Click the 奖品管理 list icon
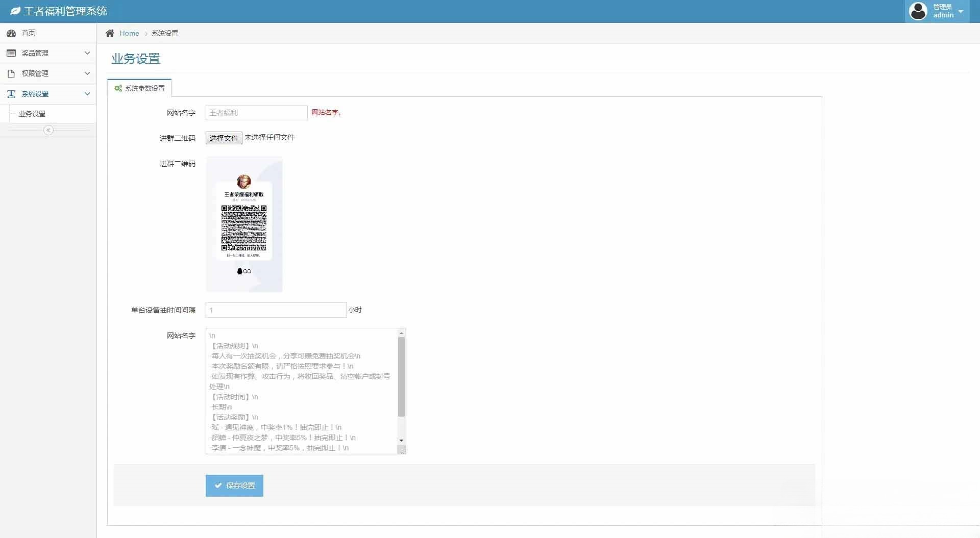Viewport: 980px width, 538px height. 11,53
